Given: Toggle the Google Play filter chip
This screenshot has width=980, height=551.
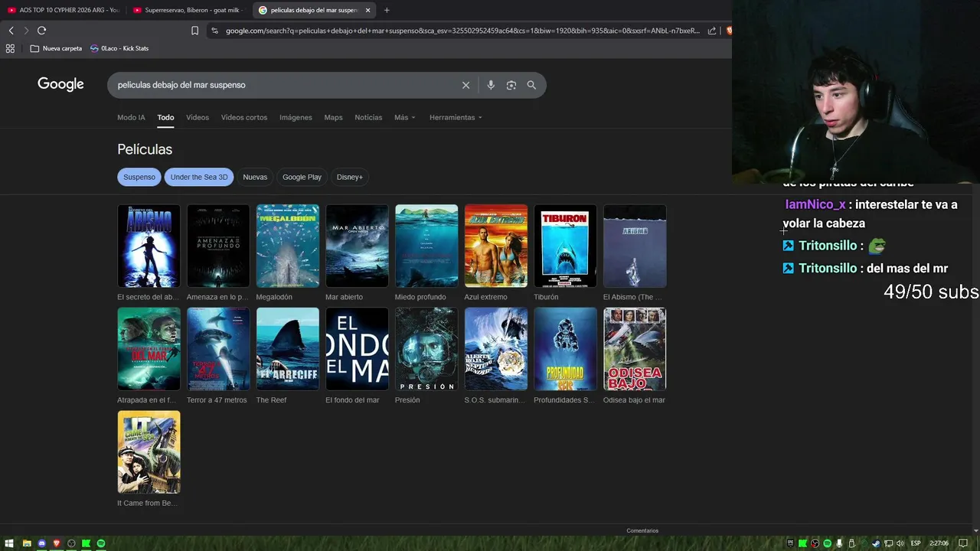Looking at the screenshot, I should coord(302,177).
